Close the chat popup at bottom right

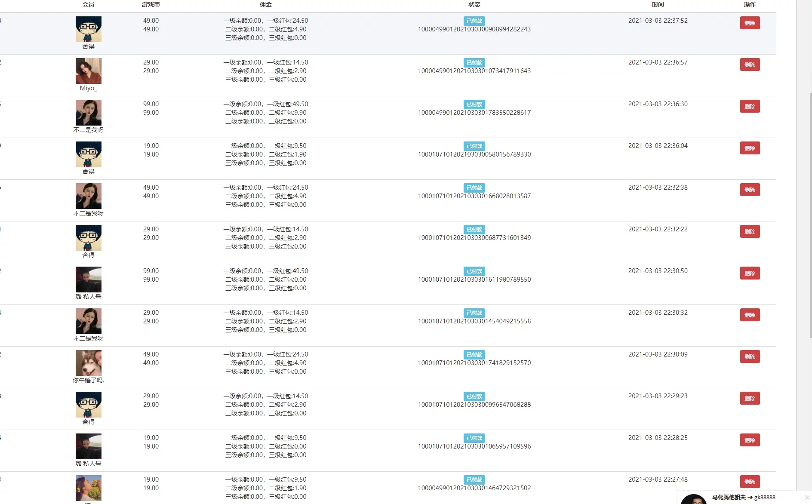pyautogui.click(x=807, y=498)
